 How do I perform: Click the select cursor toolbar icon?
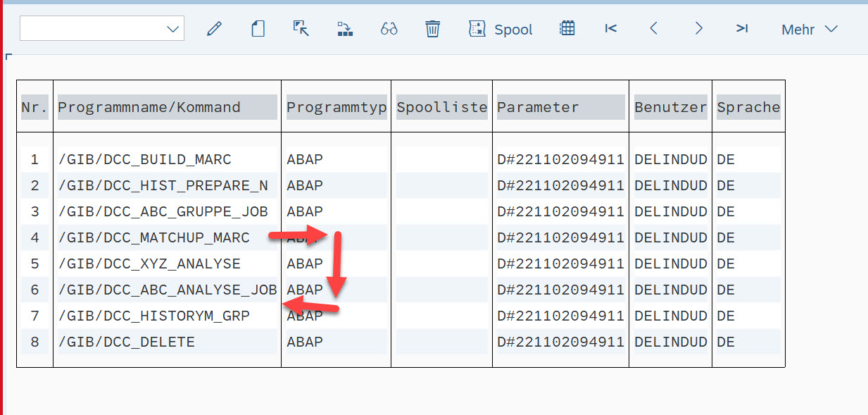(301, 29)
